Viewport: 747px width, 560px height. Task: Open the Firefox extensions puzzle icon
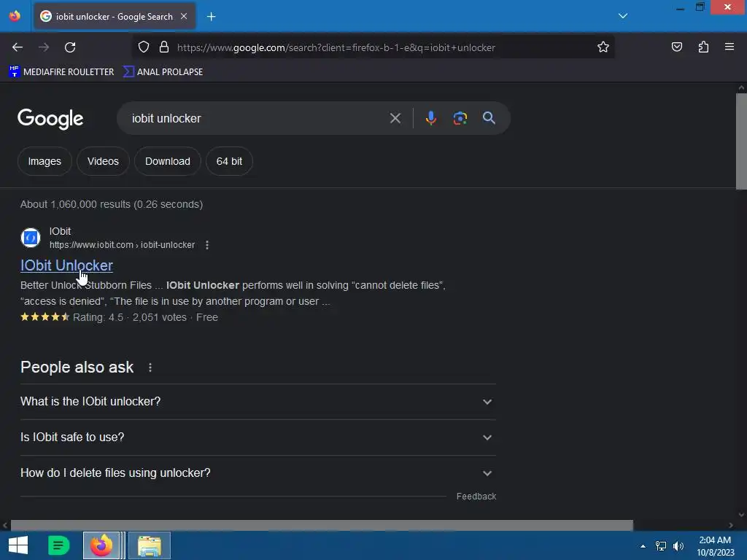[x=703, y=47]
